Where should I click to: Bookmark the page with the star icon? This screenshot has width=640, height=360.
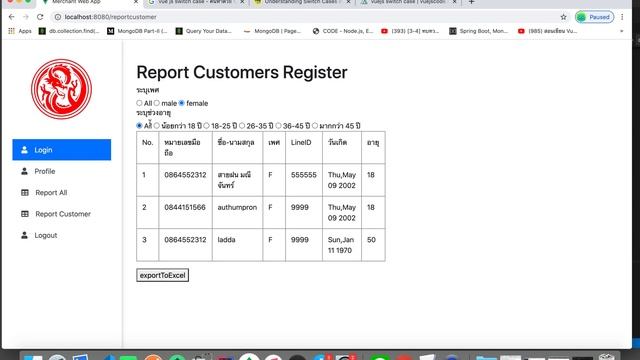[x=564, y=17]
